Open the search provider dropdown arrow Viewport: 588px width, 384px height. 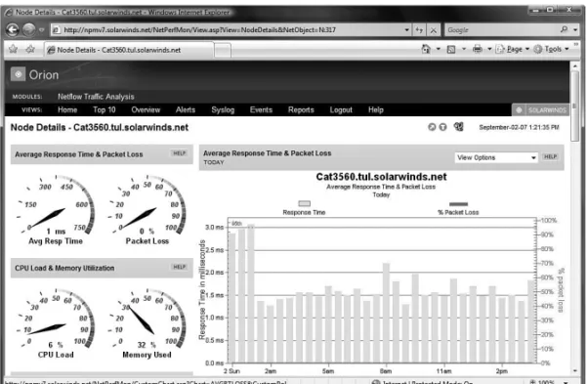click(x=575, y=30)
